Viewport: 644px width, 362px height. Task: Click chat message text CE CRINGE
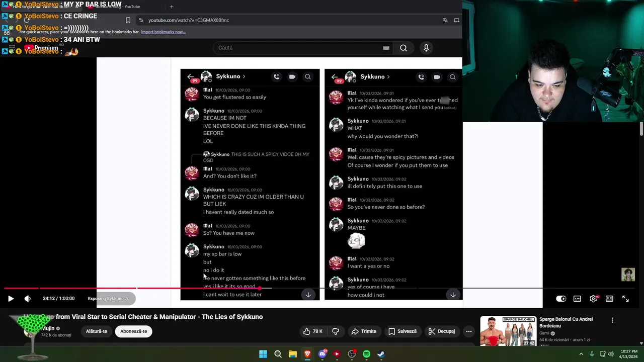80,16
